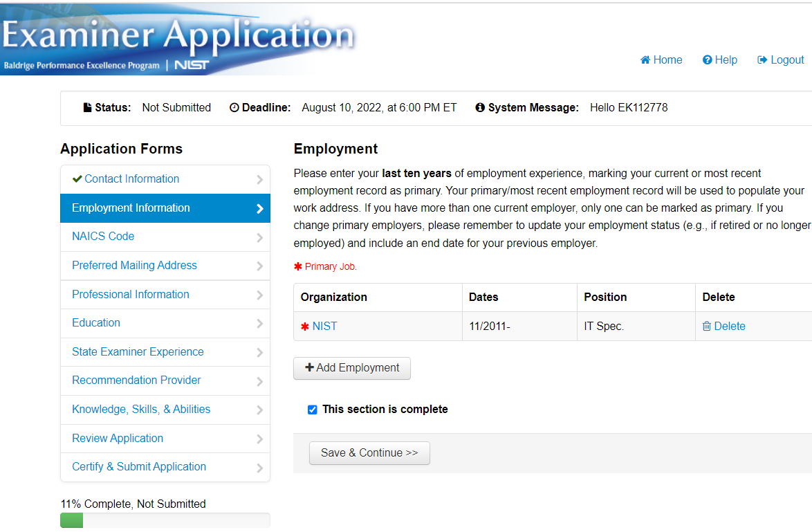Viewport: 812px width, 532px height.
Task: Click the green application progress bar
Action: (x=72, y=520)
